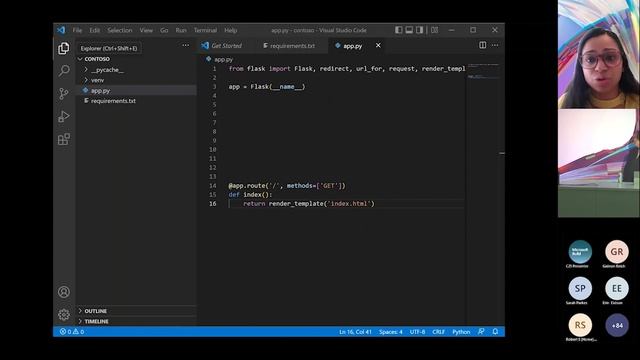Open the Customize Layout icon
This screenshot has width=640, height=360.
click(435, 30)
